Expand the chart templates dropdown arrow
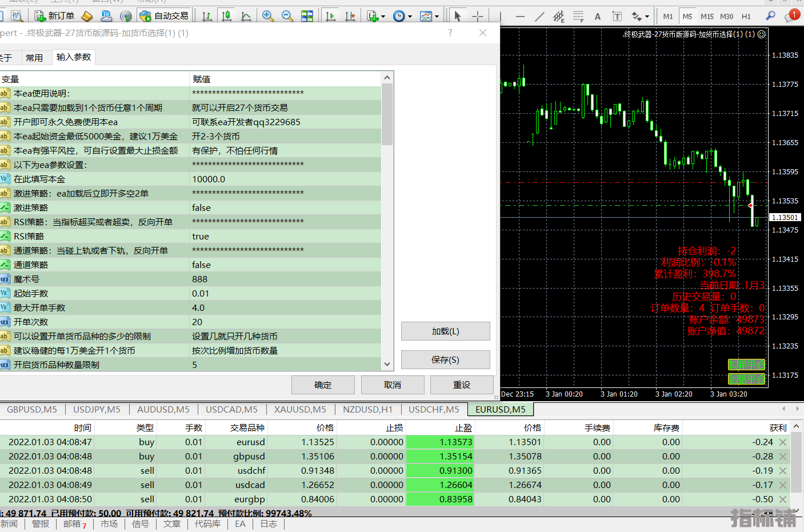 437,17
